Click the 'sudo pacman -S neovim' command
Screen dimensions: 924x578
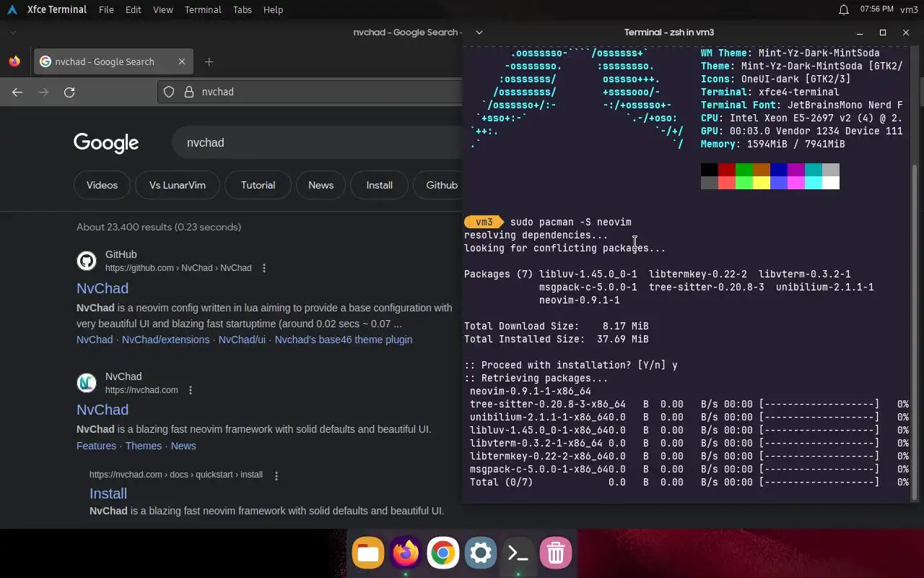571,222
